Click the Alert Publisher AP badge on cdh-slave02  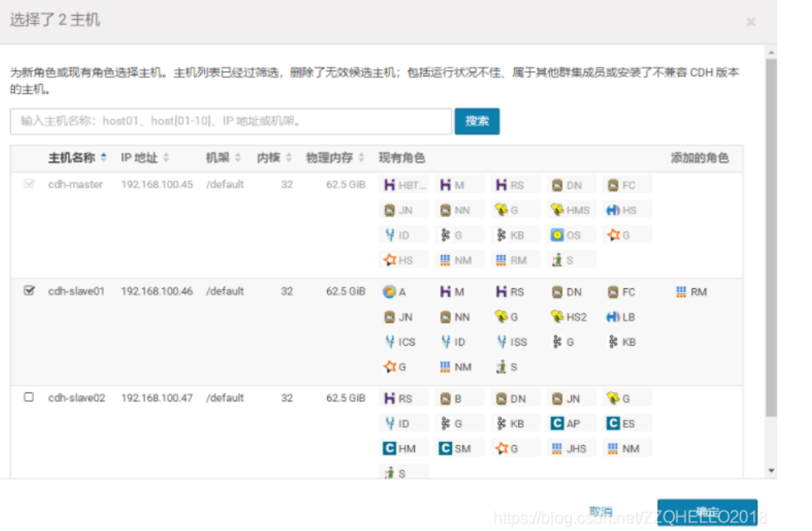[566, 423]
